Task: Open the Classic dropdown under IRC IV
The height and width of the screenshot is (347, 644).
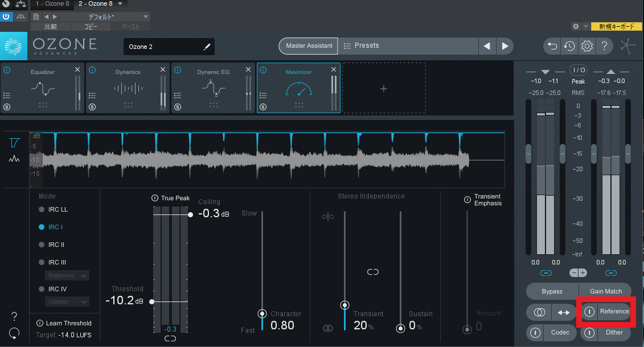Action: click(x=67, y=302)
